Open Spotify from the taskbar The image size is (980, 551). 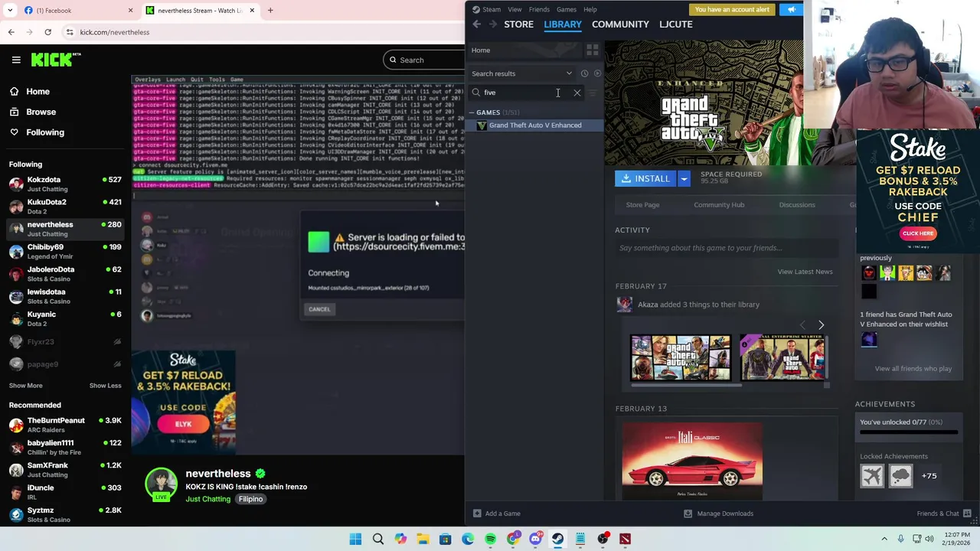(x=491, y=539)
